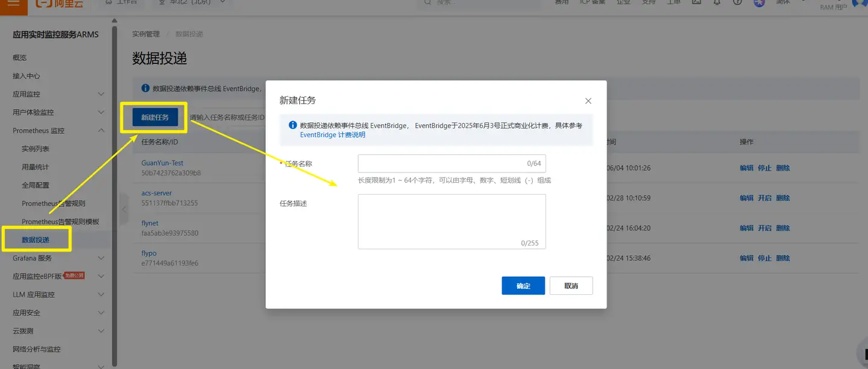Click the search magnifier icon in the top bar
The height and width of the screenshot is (369, 868).
click(x=428, y=2)
